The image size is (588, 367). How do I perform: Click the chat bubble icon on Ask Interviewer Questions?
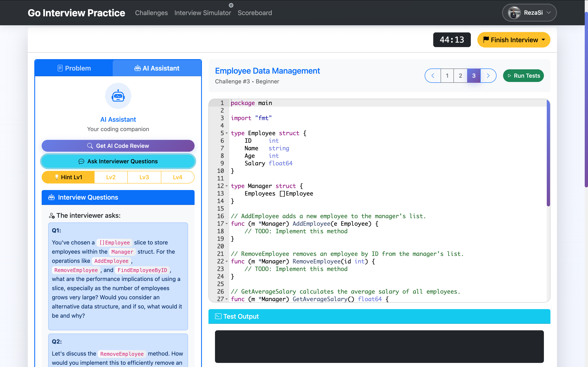[x=81, y=161]
